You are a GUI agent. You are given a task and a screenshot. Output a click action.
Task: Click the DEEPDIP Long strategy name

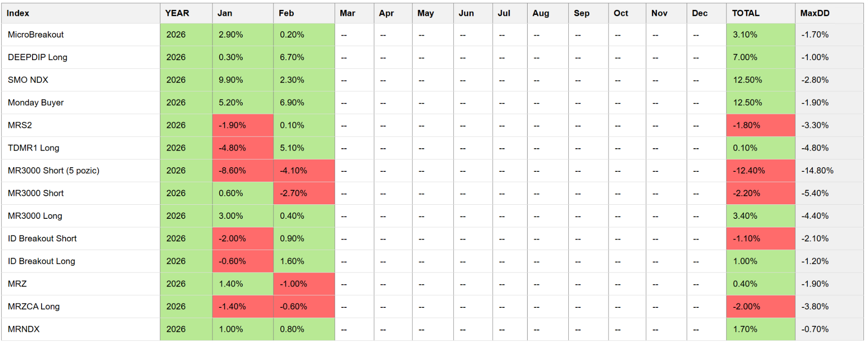pyautogui.click(x=38, y=57)
